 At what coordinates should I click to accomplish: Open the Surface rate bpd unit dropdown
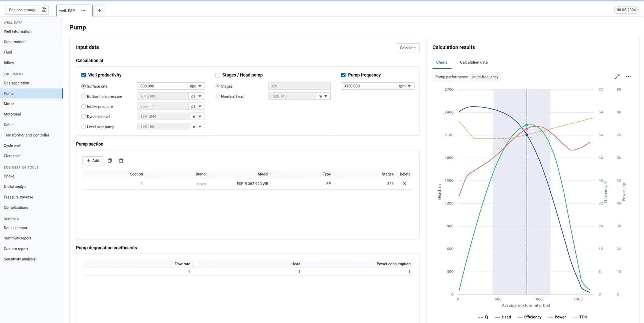(196, 86)
